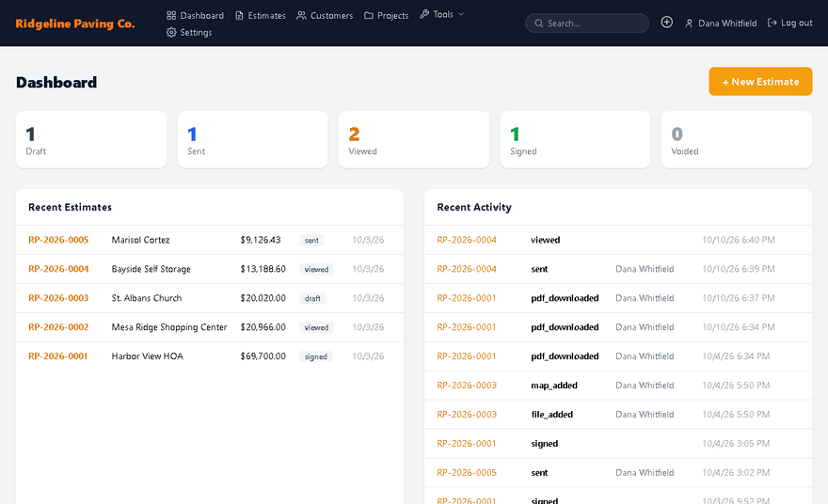The height and width of the screenshot is (504, 828).
Task: Open estimate RP-2026-0002 in Recent Estimates
Action: 58,326
